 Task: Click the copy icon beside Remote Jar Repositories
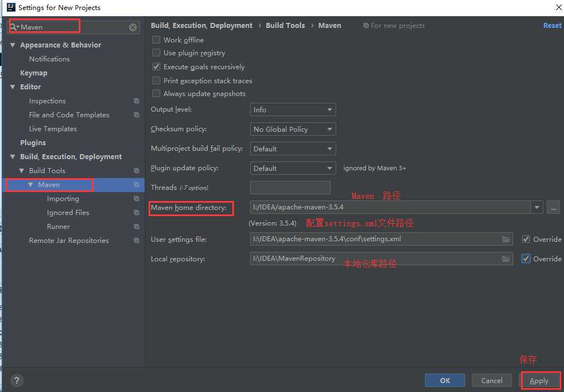pyautogui.click(x=136, y=241)
